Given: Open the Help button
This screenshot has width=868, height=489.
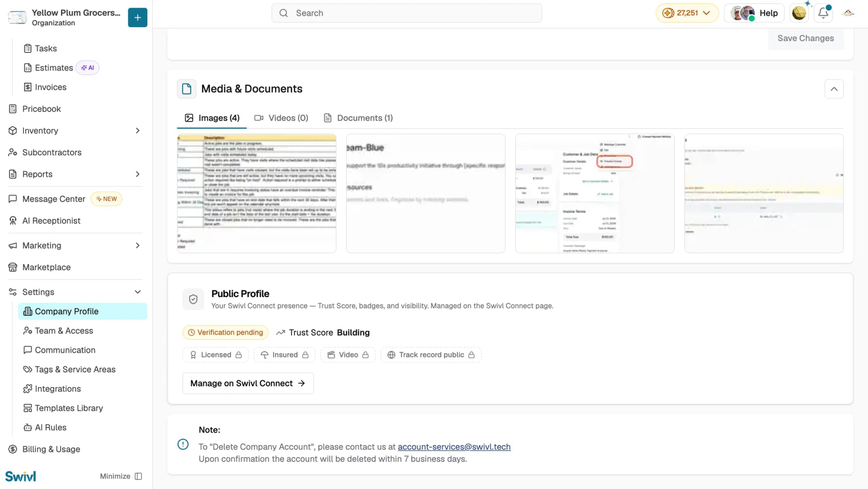Looking at the screenshot, I should [755, 13].
